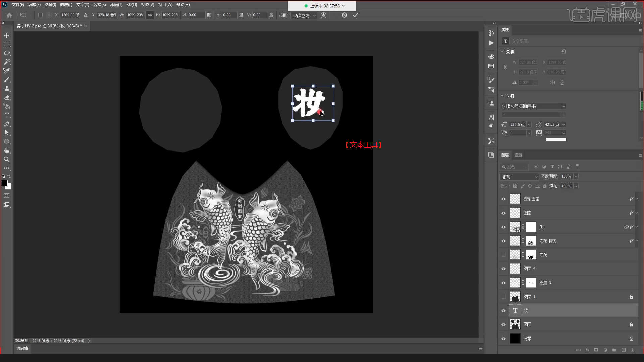The height and width of the screenshot is (362, 644).
Task: Open the Home screen icon
Action: click(9, 15)
